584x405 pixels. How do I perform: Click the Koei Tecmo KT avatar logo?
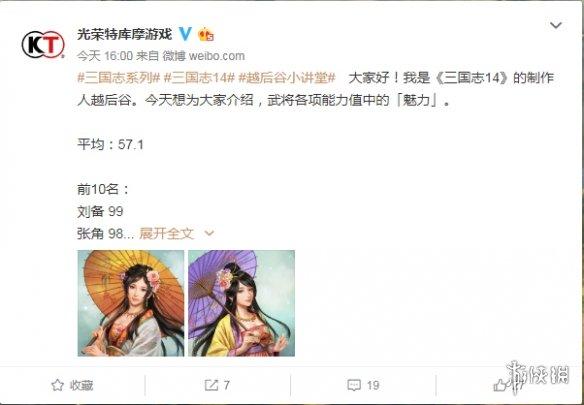(43, 44)
